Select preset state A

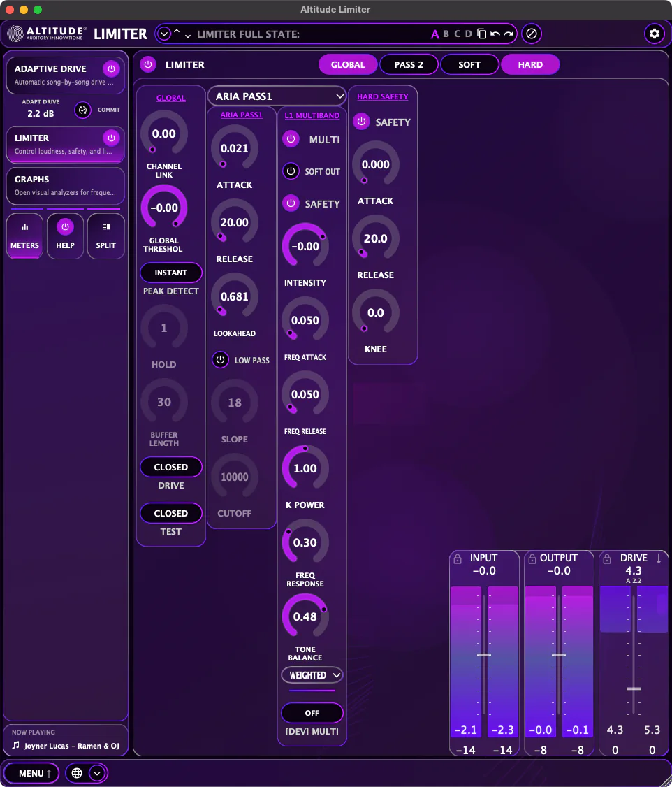[434, 34]
